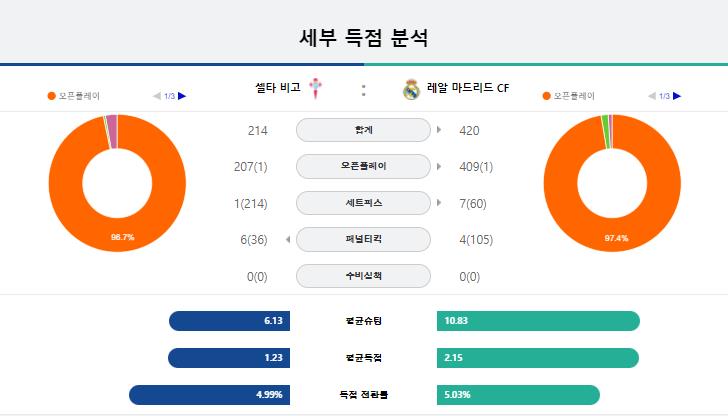Select the 페널티킥 category pill
Screen dimensions: 728x416
coord(363,239)
